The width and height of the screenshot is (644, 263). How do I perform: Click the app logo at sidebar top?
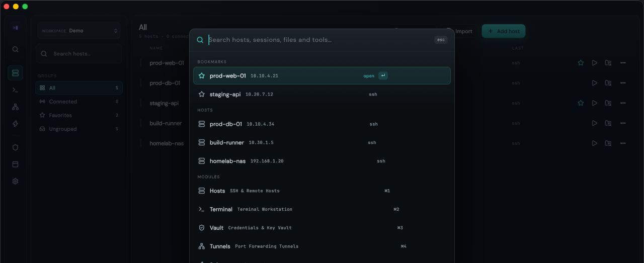tap(15, 28)
